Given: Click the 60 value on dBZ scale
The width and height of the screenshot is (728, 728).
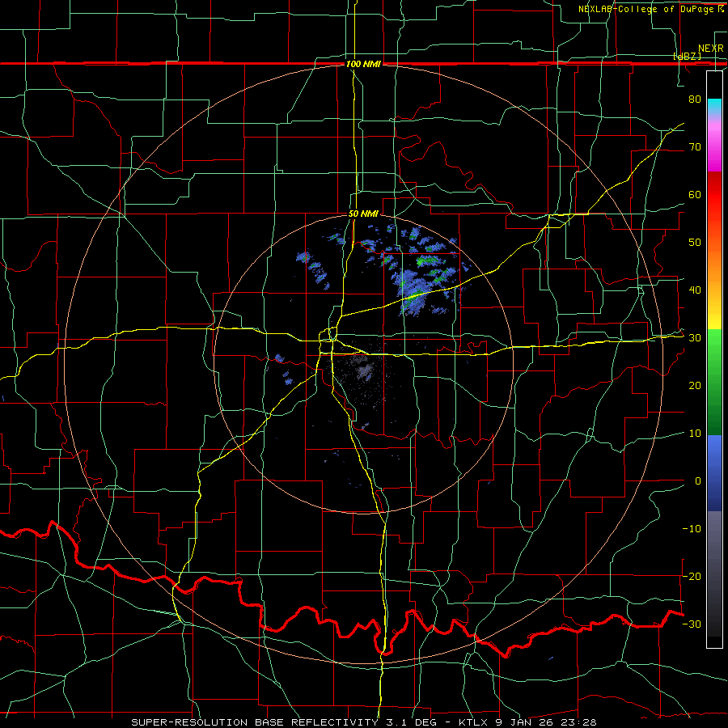Looking at the screenshot, I should [x=695, y=194].
